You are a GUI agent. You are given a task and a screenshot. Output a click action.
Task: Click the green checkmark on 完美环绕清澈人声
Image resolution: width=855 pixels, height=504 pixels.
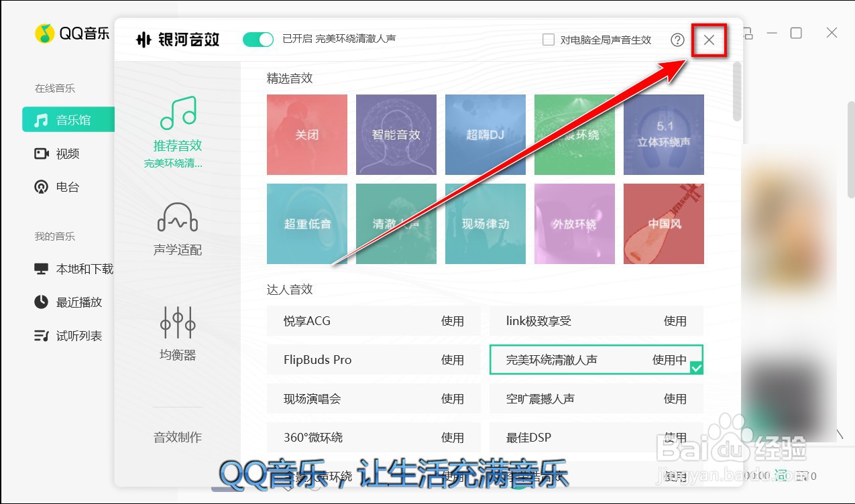pyautogui.click(x=697, y=369)
